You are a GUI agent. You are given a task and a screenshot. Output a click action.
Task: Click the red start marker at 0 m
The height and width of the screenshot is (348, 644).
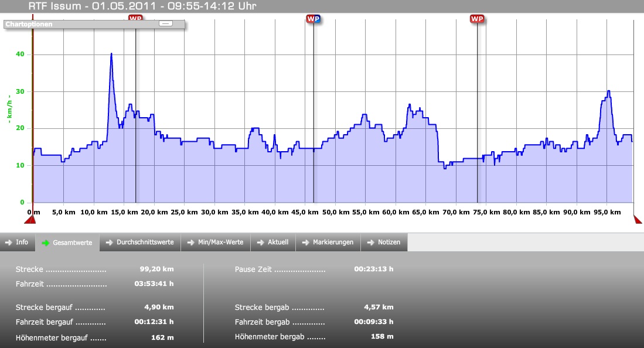tap(30, 219)
